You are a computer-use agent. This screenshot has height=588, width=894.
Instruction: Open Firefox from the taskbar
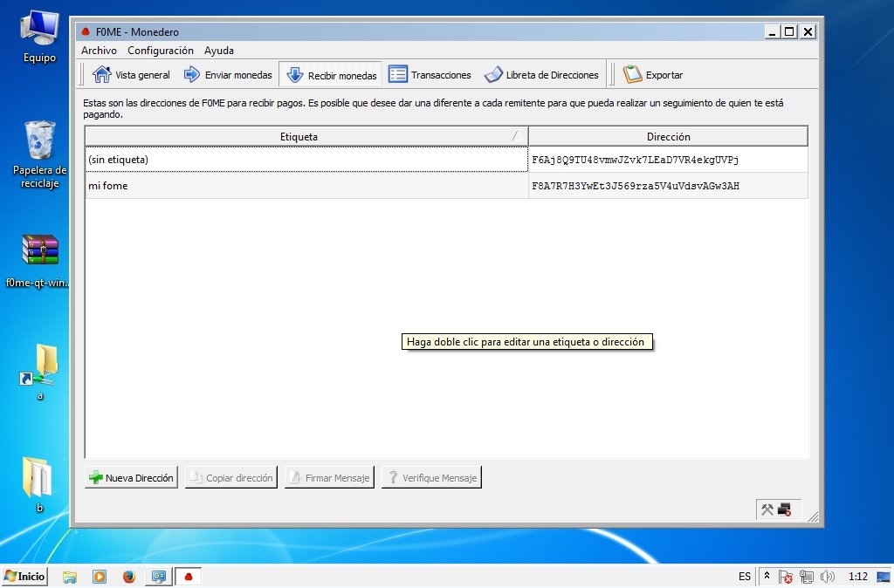click(129, 577)
